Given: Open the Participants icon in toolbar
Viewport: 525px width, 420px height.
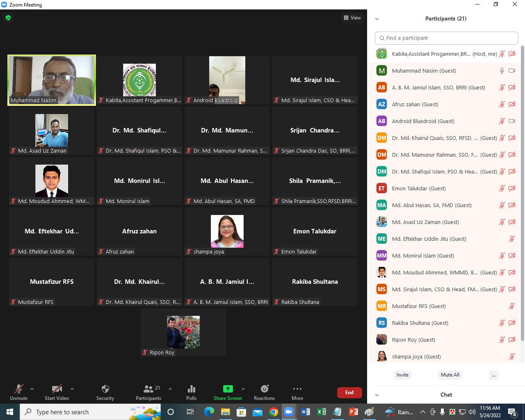Looking at the screenshot, I should 148,389.
